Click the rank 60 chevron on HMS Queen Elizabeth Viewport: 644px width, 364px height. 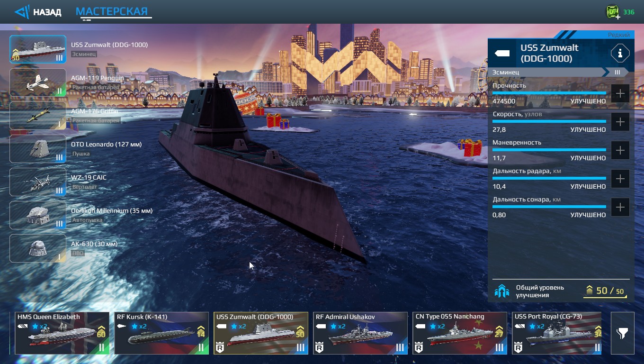click(x=101, y=332)
